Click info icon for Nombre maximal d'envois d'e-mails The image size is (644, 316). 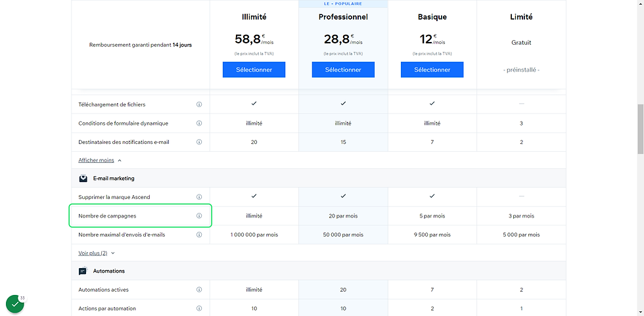199,235
